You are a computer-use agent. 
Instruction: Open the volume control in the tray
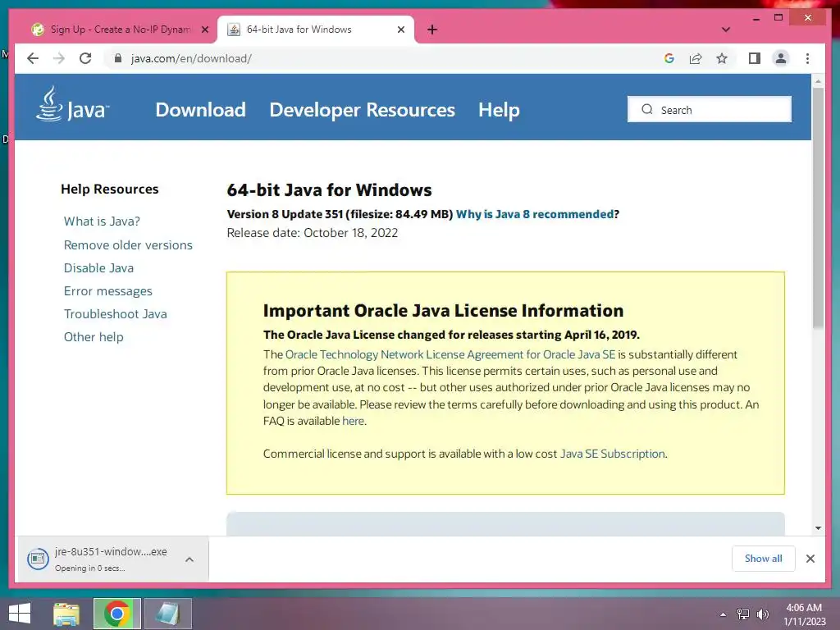pos(762,614)
